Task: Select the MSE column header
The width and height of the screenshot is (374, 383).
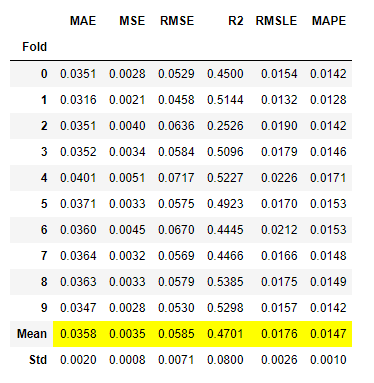Action: (x=132, y=21)
